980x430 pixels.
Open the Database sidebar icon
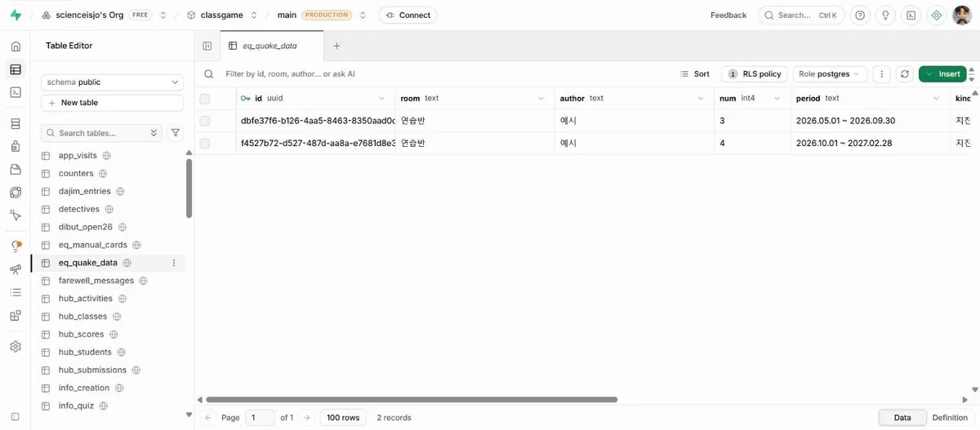[16, 124]
